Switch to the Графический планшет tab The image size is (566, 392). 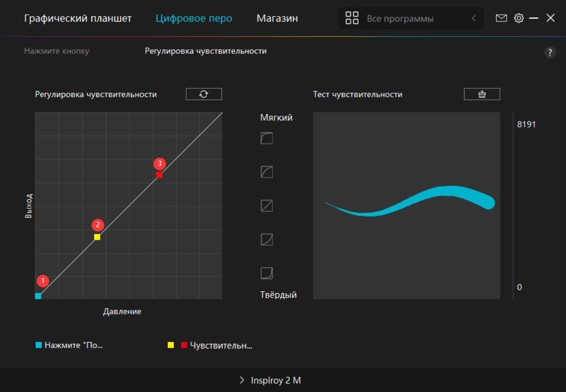coord(78,18)
